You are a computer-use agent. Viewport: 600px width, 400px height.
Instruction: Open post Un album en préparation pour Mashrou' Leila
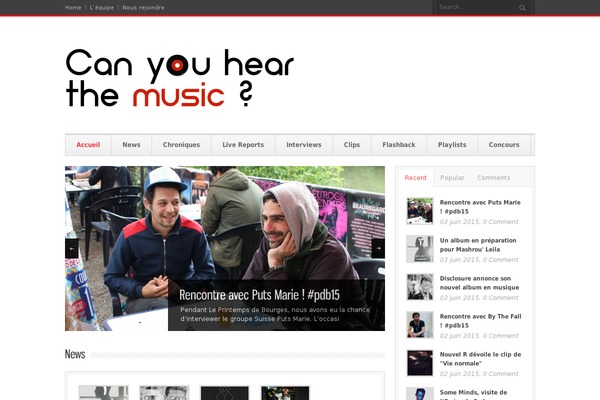point(478,245)
